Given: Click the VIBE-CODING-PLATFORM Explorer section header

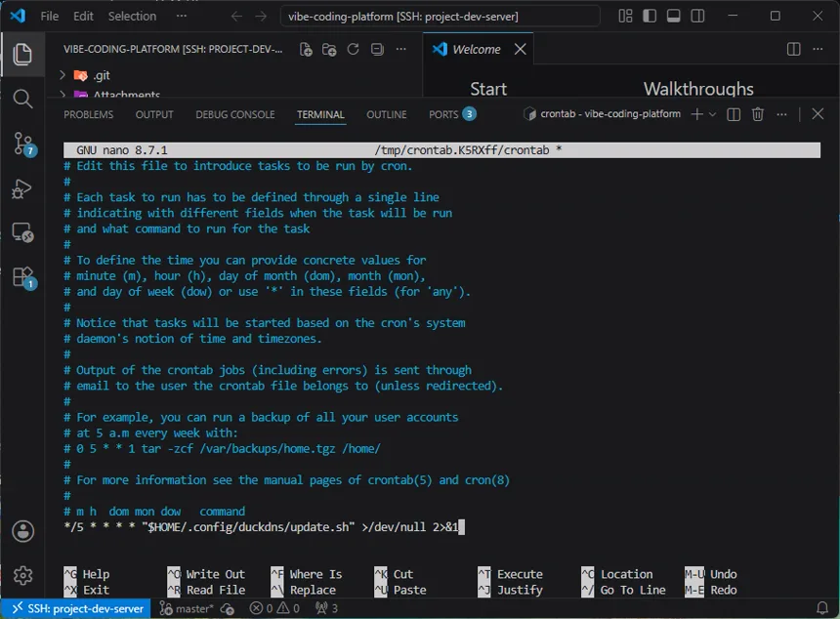Looking at the screenshot, I should pos(173,49).
